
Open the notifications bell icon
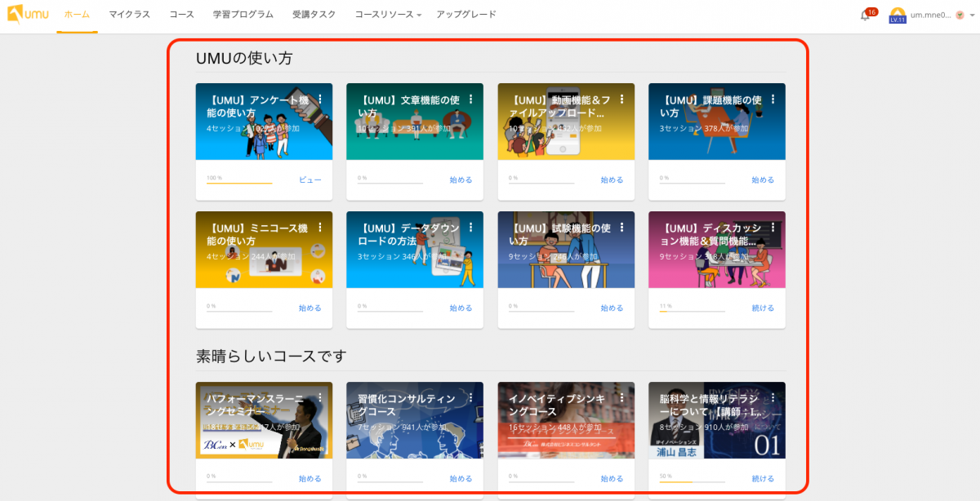click(865, 16)
